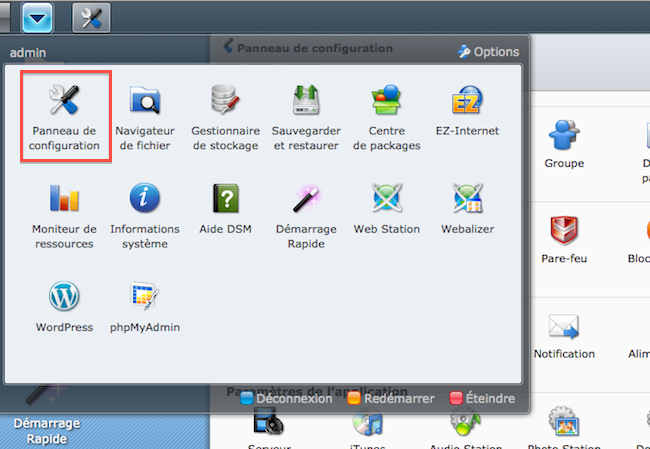Image resolution: width=650 pixels, height=449 pixels.
Task: Open phpMyAdmin
Action: [x=145, y=305]
